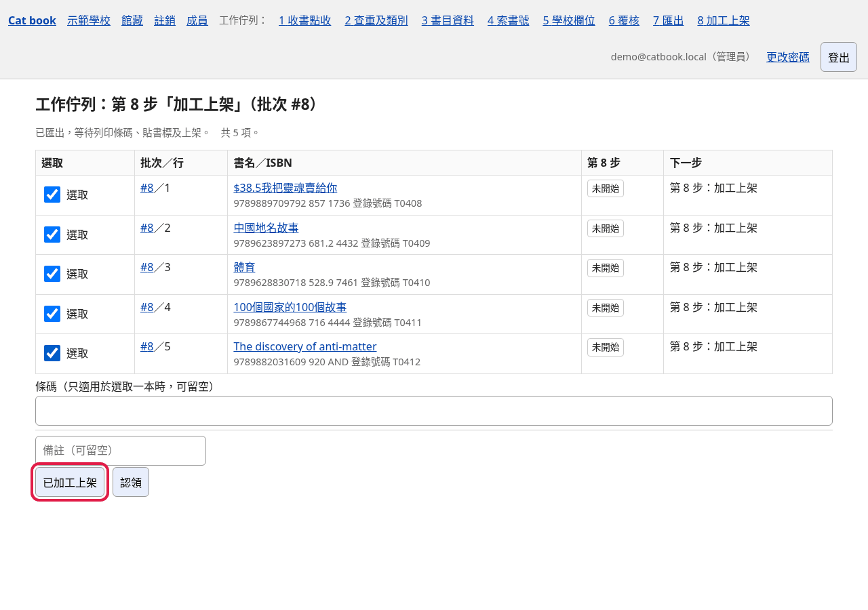Uncheck the checkbox for $38.5我把靈魂賣給你
Screen dimensions: 868x610
(x=52, y=195)
